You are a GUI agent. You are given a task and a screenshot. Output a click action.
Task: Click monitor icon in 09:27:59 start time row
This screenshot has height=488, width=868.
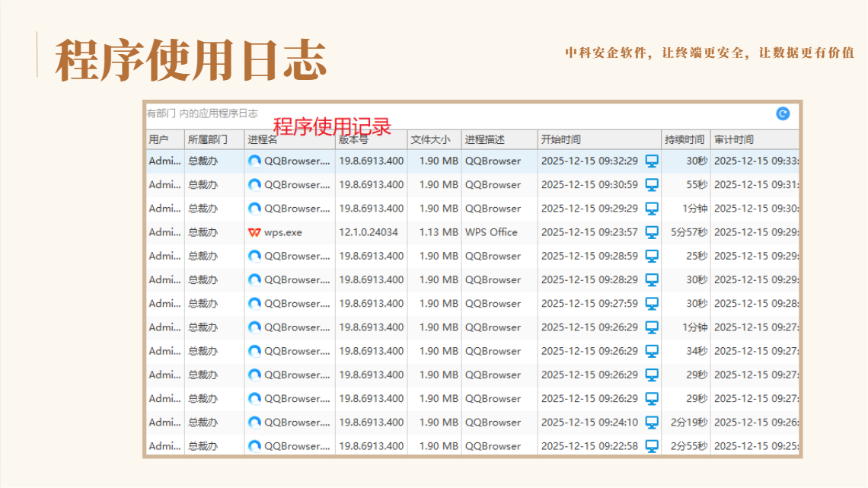pos(652,304)
